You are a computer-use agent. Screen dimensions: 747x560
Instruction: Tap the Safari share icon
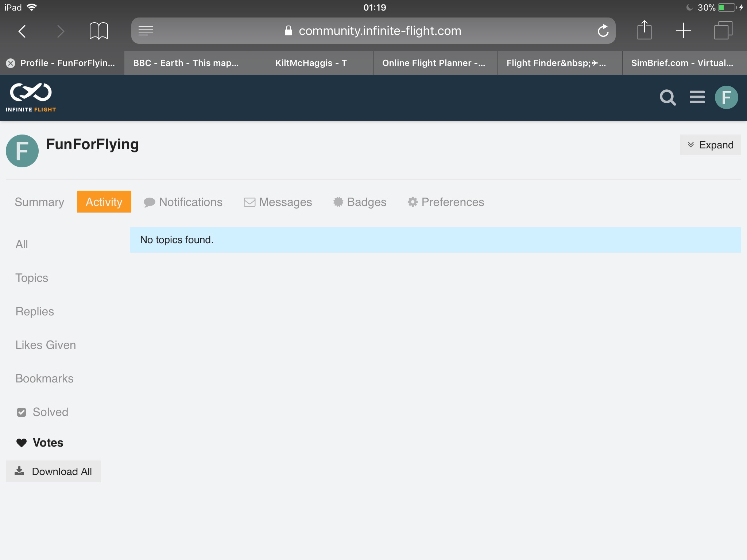click(x=644, y=31)
